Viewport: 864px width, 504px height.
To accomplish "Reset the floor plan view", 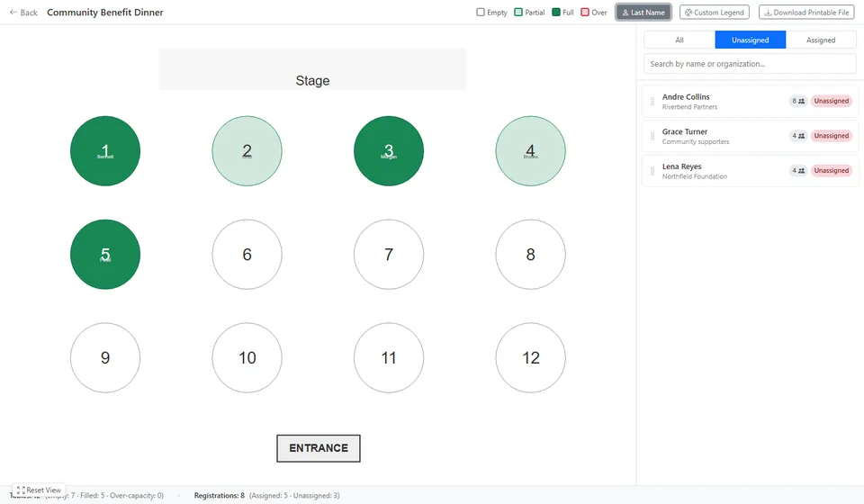I will point(39,490).
